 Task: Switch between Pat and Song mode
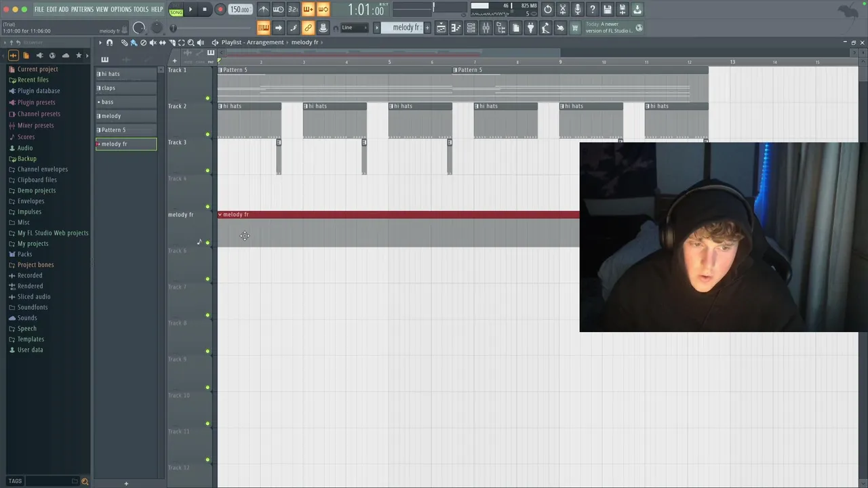(176, 9)
